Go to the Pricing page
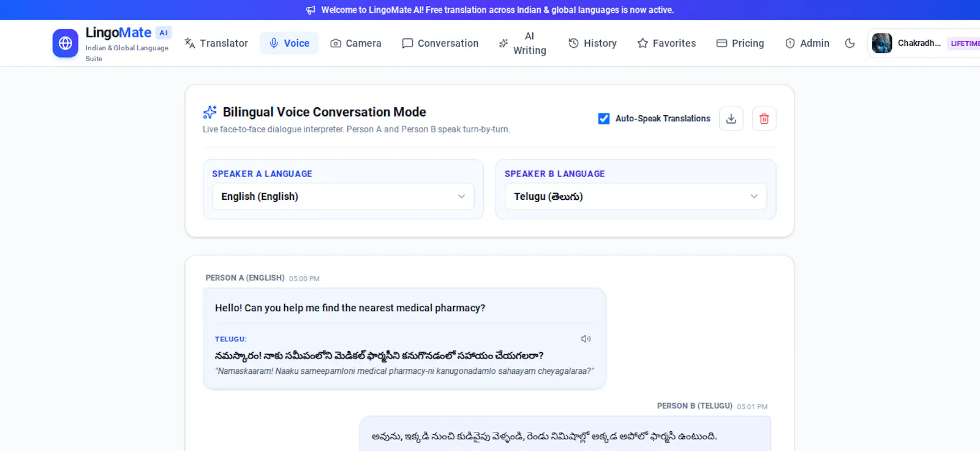 [741, 43]
